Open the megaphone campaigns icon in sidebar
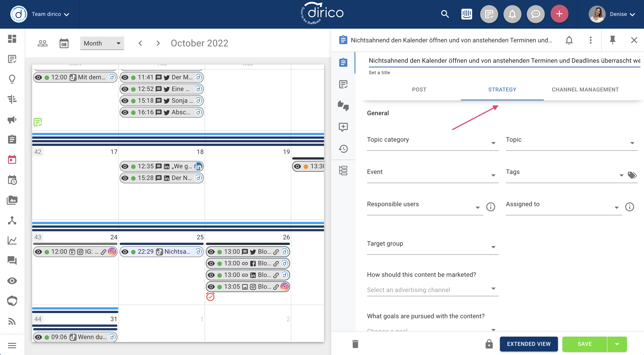Image resolution: width=644 pixels, height=355 pixels. pyautogui.click(x=12, y=119)
